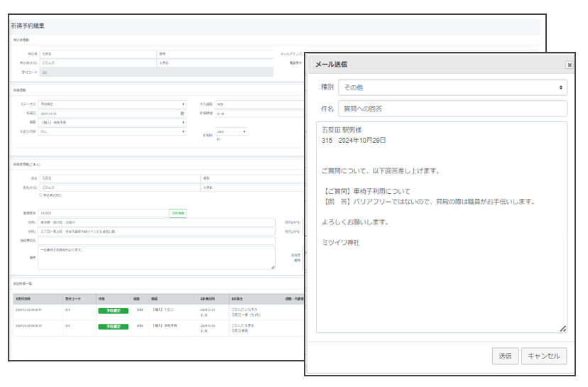Open the 礼記入内容 dropdown showing なし
588x387 pixels.
pos(112,131)
